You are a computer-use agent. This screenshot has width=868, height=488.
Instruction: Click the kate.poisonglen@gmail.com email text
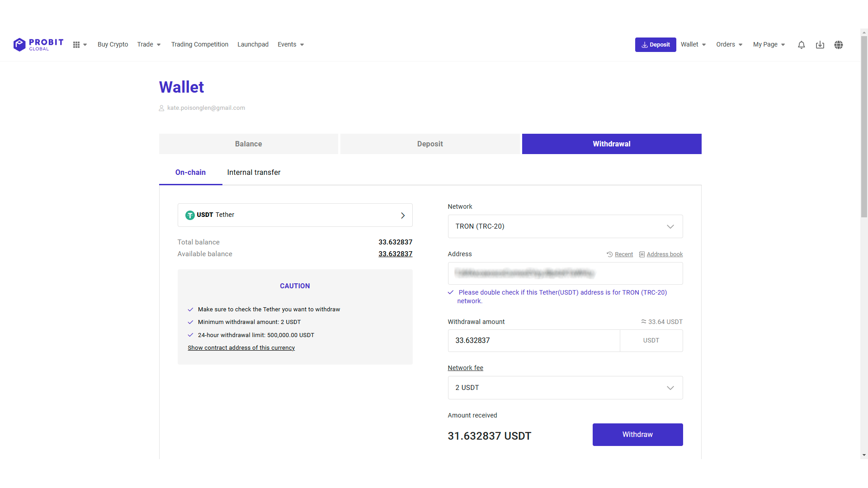206,108
